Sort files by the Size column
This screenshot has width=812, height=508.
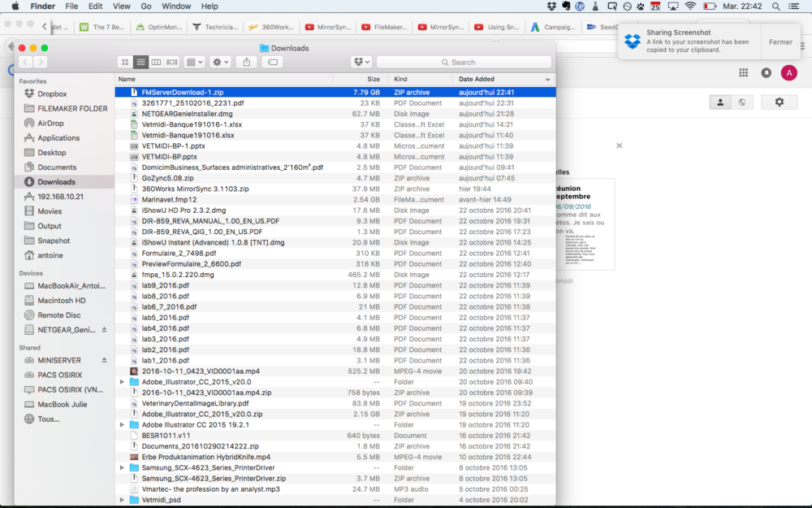click(373, 80)
